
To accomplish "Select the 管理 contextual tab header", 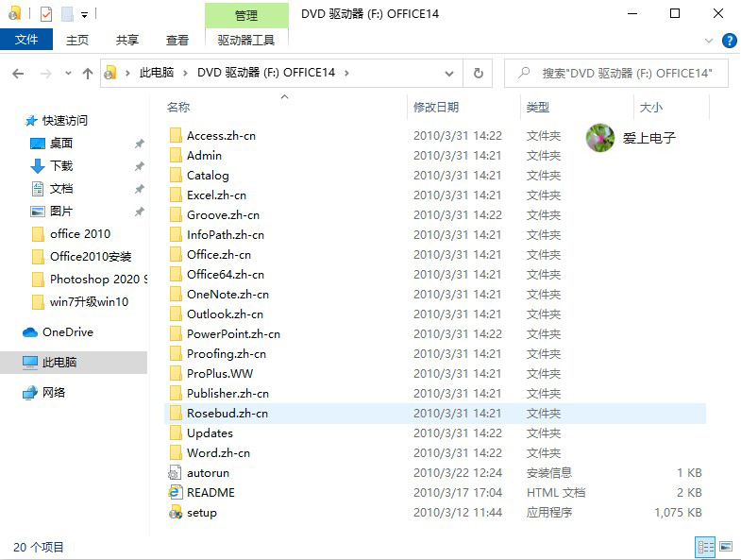I will tap(246, 16).
